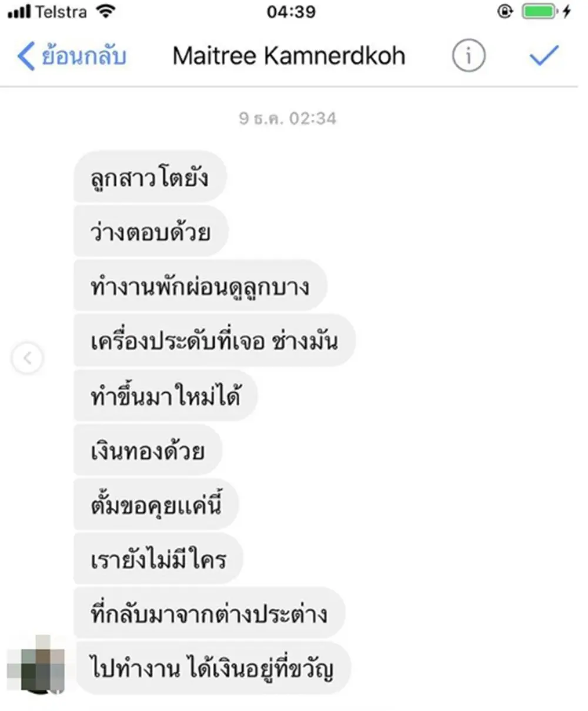588x711 pixels.
Task: Tap the Wi-Fi signal icon
Action: point(106,11)
